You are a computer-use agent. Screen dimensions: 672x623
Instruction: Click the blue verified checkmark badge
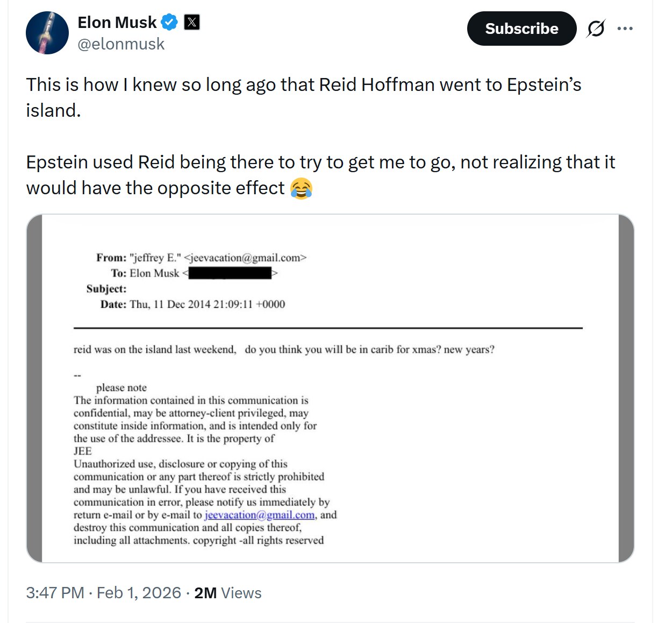click(x=170, y=22)
